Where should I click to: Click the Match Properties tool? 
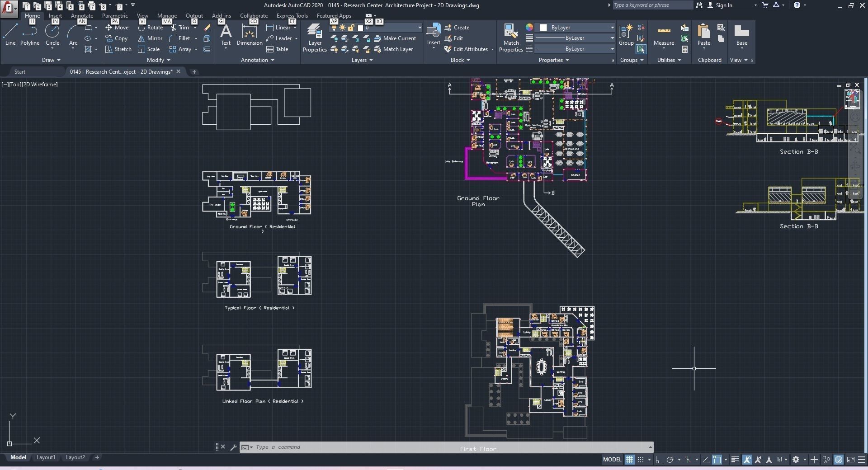pyautogui.click(x=511, y=38)
